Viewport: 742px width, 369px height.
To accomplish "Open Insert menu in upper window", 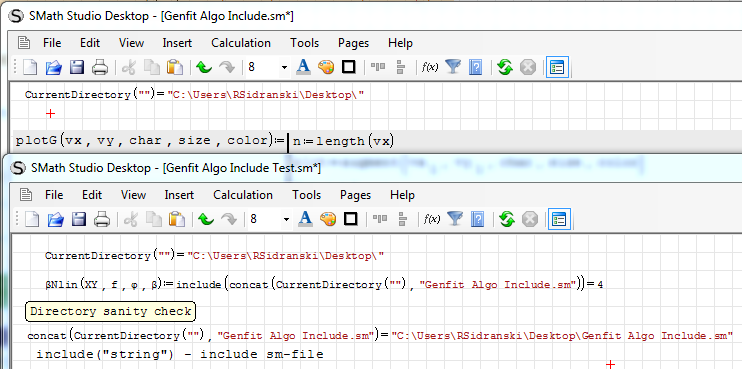I will pyautogui.click(x=177, y=43).
